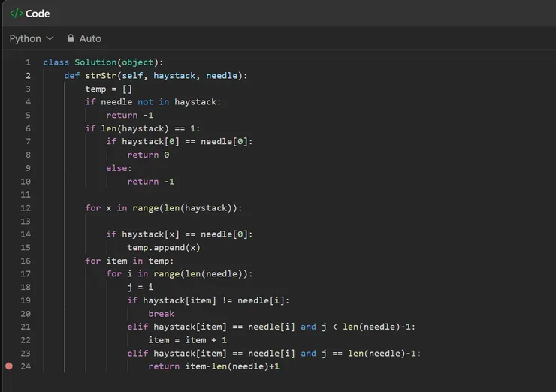Click the 'break' keyword on line 20
The width and height of the screenshot is (556, 392).
(161, 314)
